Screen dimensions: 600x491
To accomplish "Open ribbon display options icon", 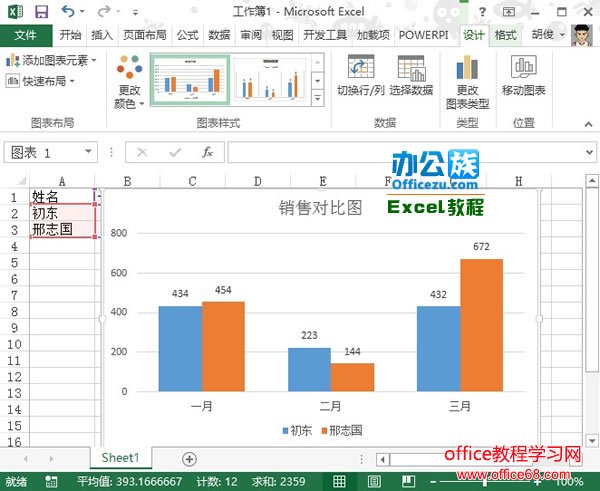I will point(508,12).
